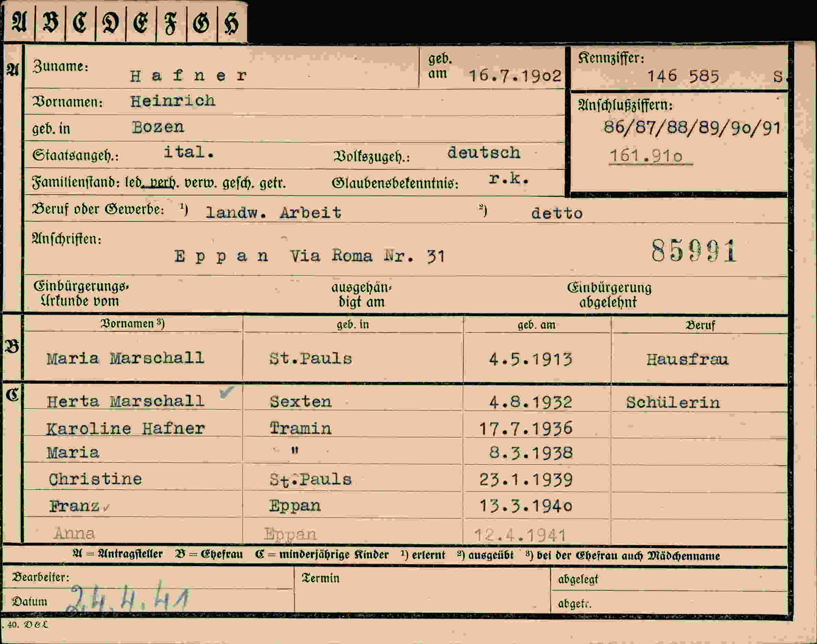Click birthplace 'Sexten'

pos(301,401)
